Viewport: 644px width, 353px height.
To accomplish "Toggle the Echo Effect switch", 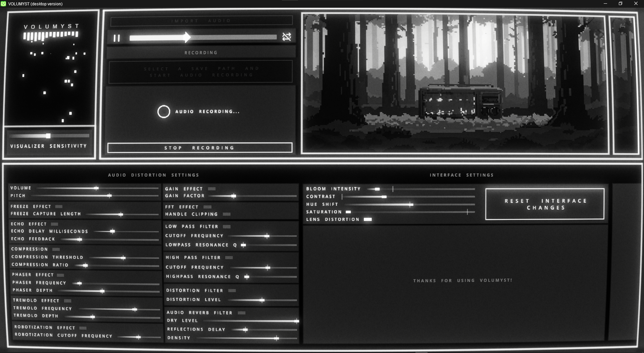I will (54, 224).
